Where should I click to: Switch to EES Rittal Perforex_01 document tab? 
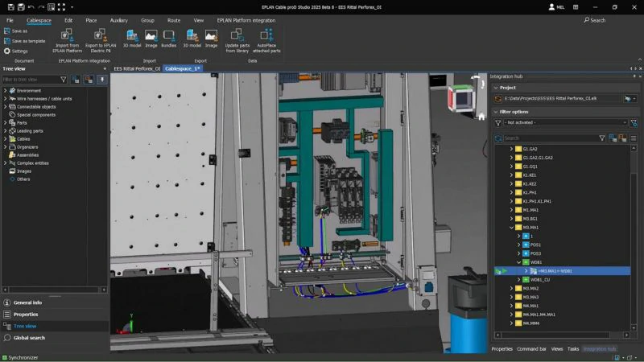click(x=137, y=68)
